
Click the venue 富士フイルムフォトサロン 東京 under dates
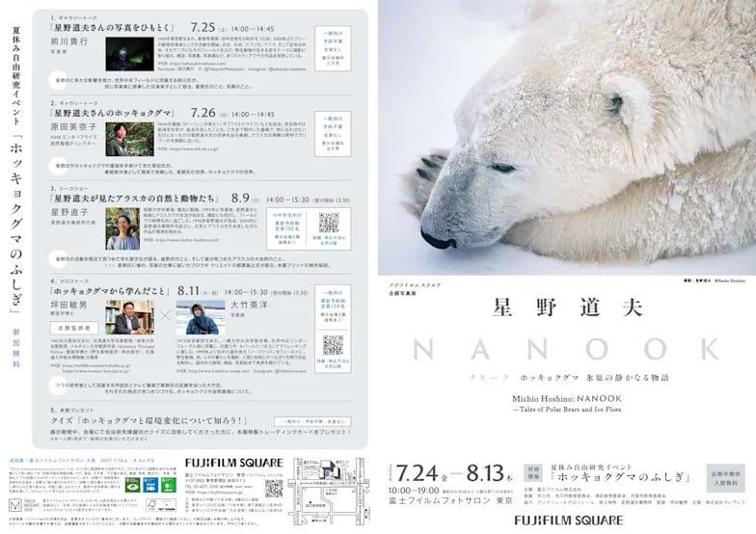(451, 501)
